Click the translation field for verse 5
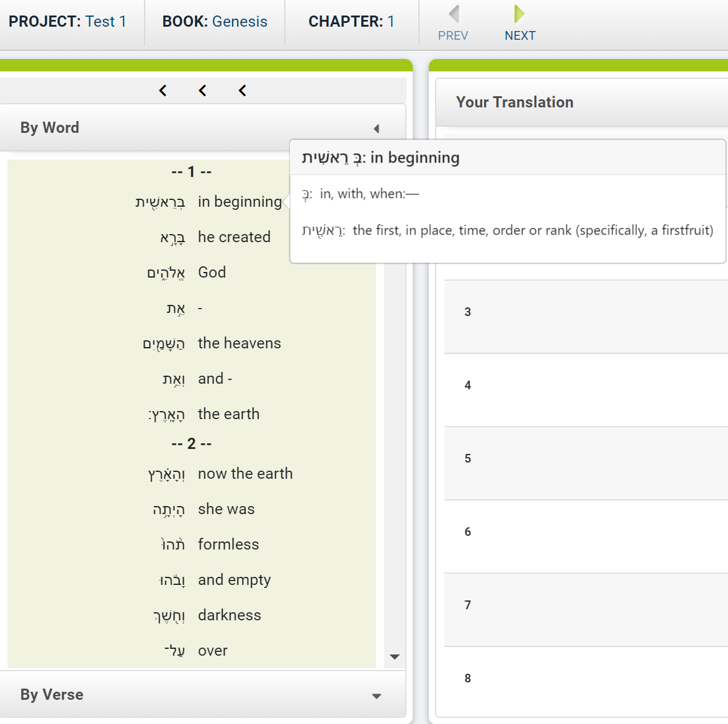728x724 pixels. [x=586, y=463]
